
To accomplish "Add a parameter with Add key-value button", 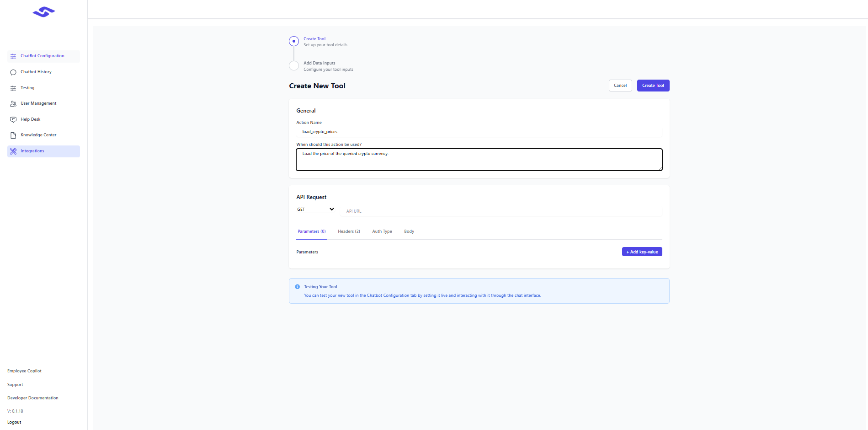I will point(642,252).
